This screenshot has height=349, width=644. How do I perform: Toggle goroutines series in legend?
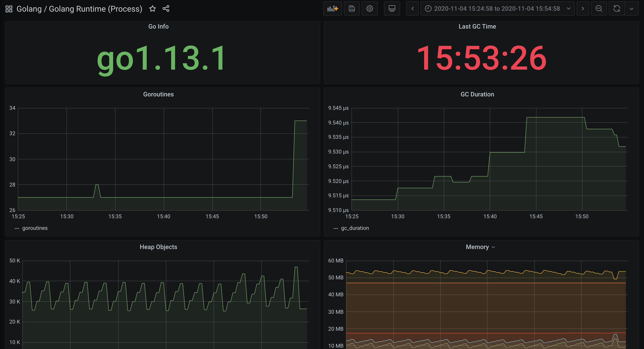[35, 228]
